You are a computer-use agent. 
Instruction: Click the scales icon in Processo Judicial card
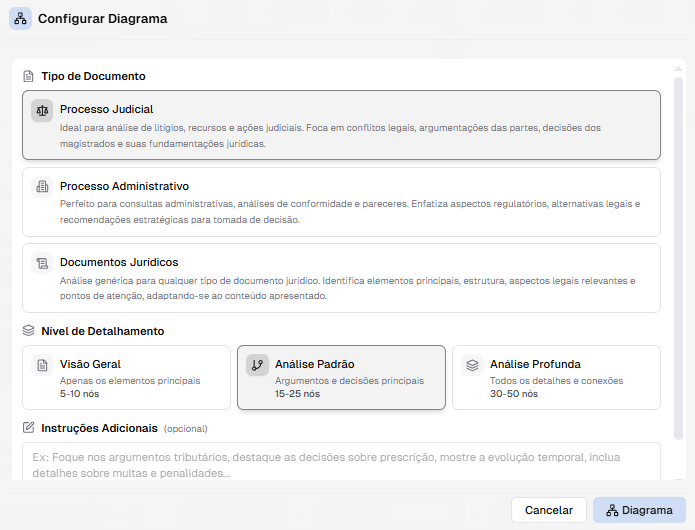click(42, 110)
